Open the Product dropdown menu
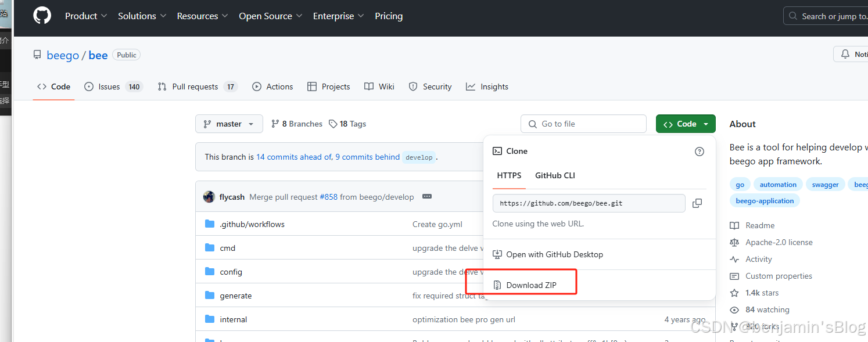The height and width of the screenshot is (342, 868). pos(86,16)
